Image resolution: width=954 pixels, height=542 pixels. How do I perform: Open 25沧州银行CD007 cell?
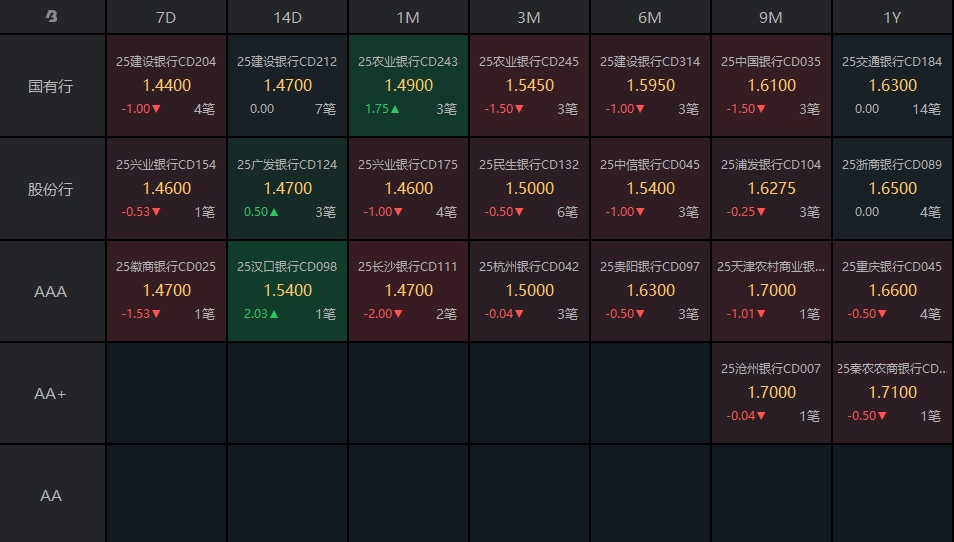[x=771, y=393]
